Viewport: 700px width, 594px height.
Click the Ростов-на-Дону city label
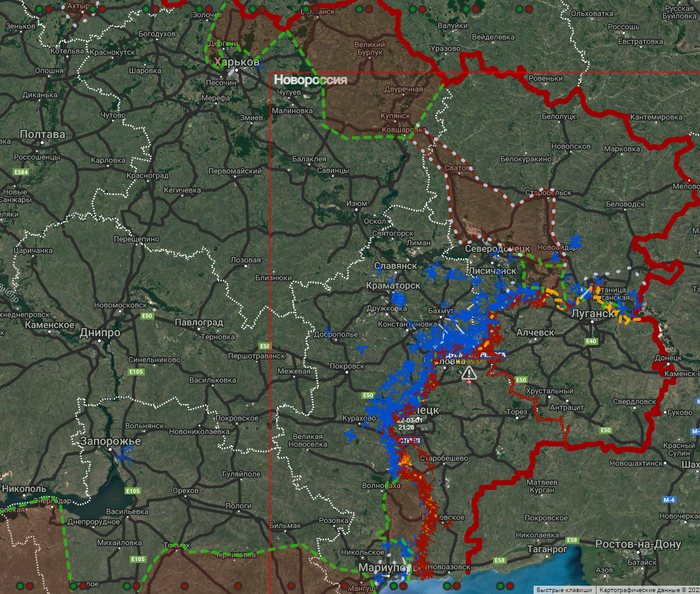[638, 544]
